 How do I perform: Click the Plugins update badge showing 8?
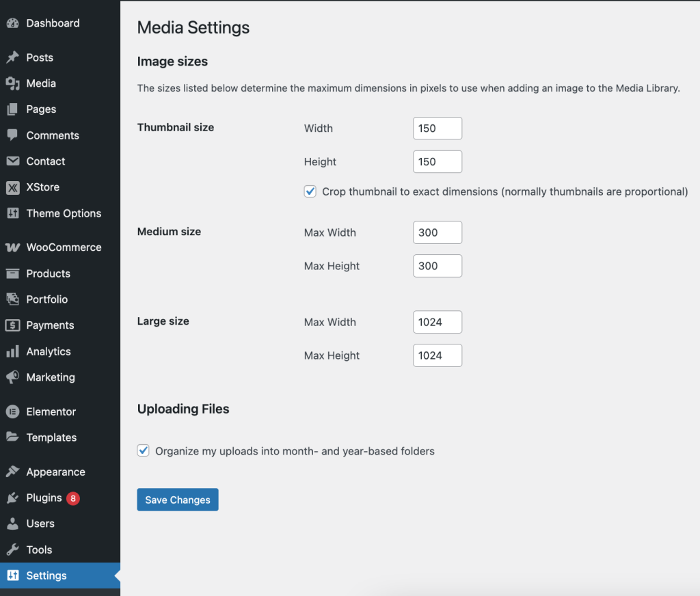click(73, 498)
